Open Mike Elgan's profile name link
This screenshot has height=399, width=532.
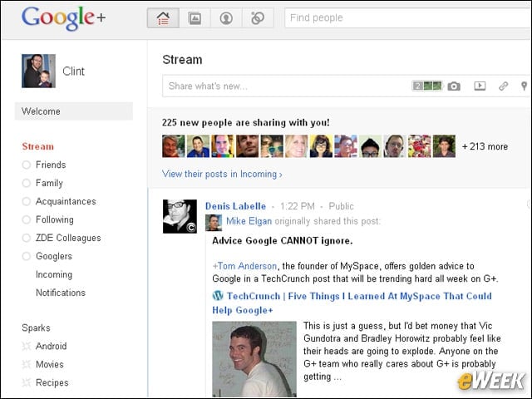pos(249,221)
